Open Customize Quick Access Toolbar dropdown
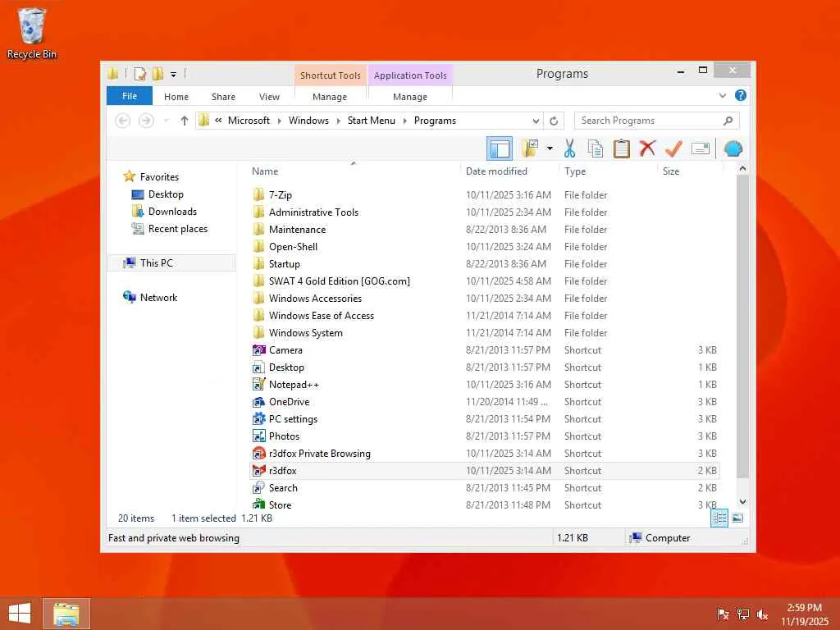 pyautogui.click(x=174, y=75)
